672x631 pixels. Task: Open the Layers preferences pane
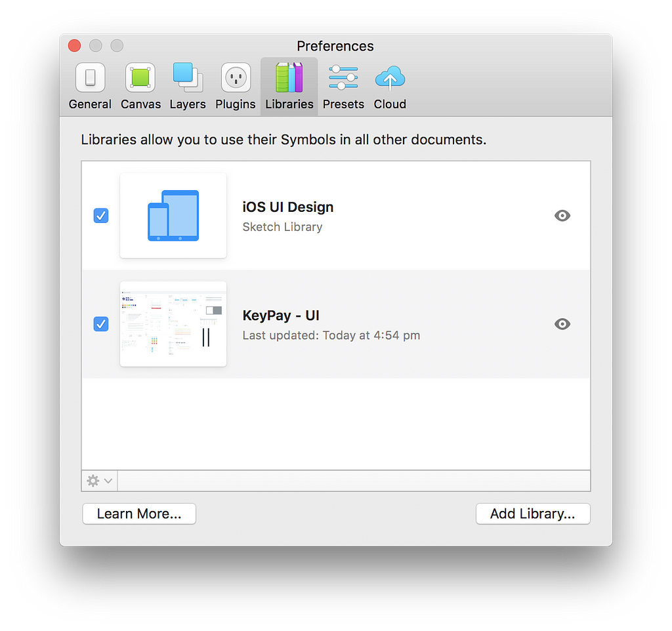[x=188, y=86]
